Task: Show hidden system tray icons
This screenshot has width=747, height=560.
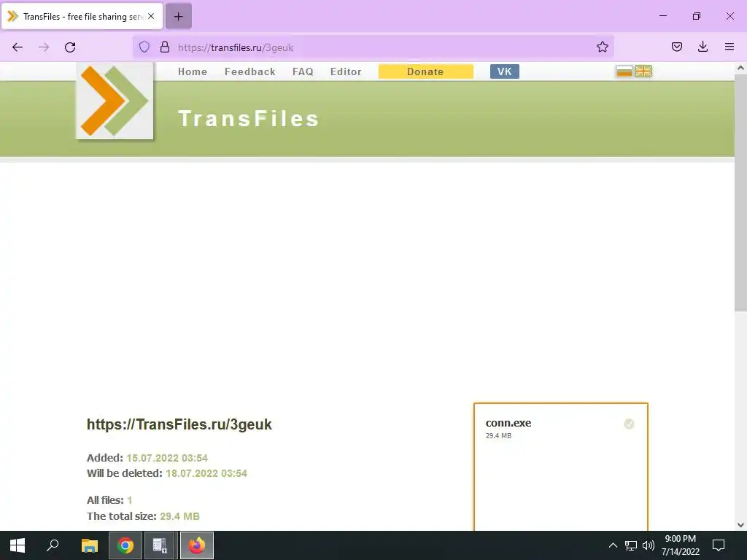Action: (613, 545)
